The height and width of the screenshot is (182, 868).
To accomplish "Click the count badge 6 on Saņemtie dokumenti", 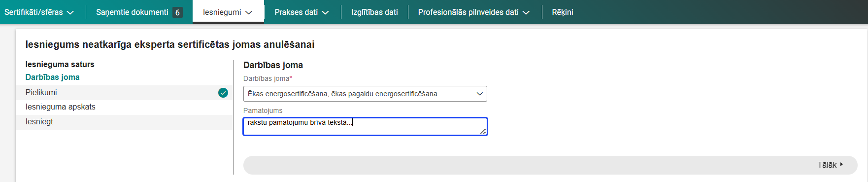I will (177, 12).
